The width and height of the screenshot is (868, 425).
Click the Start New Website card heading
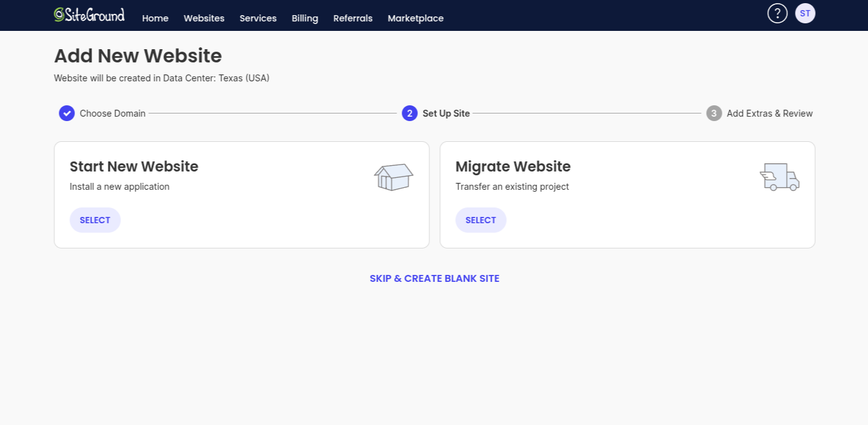(x=134, y=166)
